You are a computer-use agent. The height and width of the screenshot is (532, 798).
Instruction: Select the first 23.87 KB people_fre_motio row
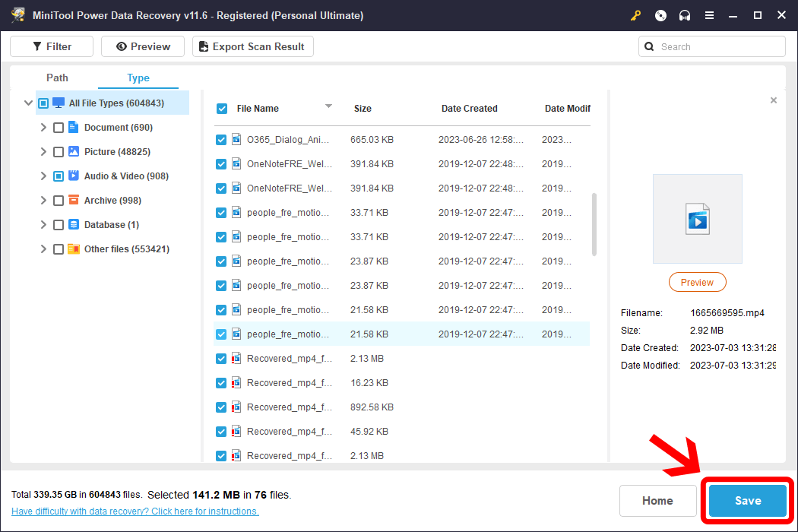(402, 261)
